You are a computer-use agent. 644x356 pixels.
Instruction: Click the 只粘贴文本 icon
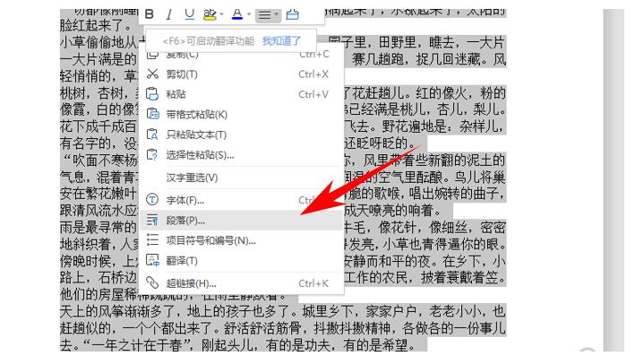[x=152, y=135]
